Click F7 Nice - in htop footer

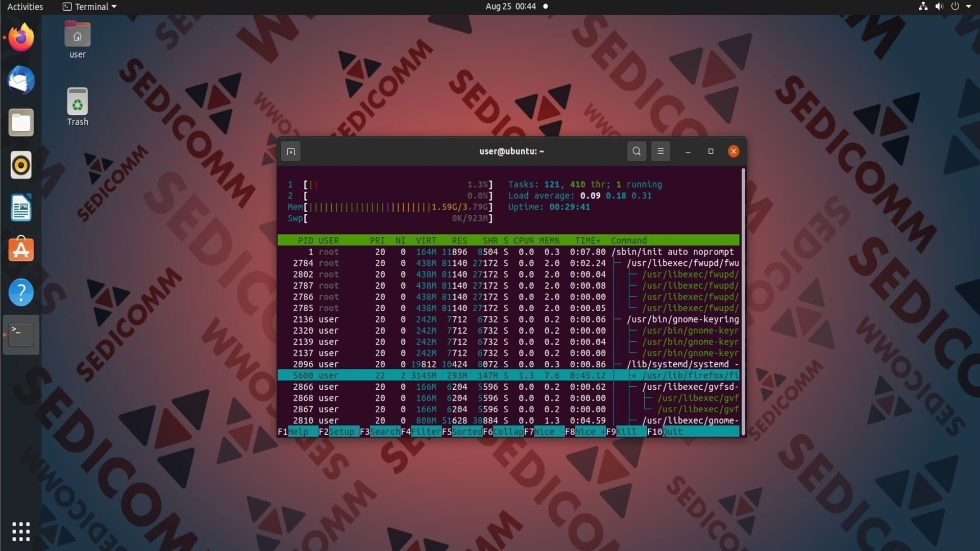(544, 432)
